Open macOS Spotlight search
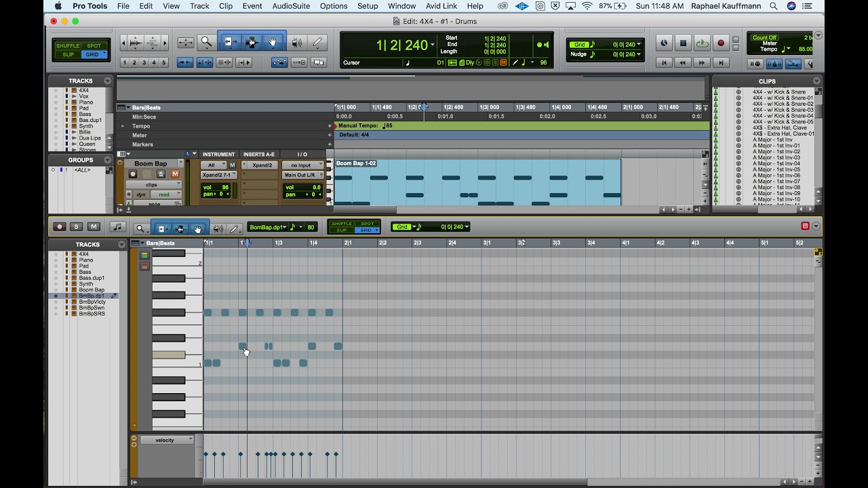 [x=774, y=6]
